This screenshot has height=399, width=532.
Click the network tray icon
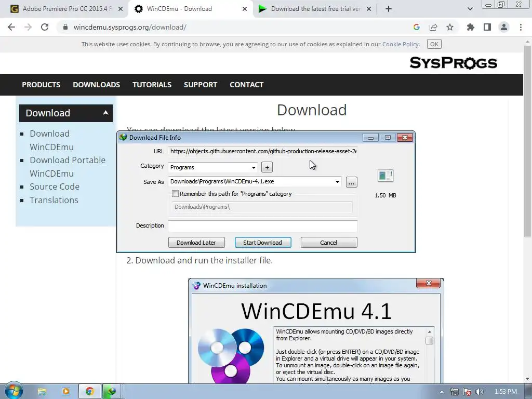click(454, 392)
